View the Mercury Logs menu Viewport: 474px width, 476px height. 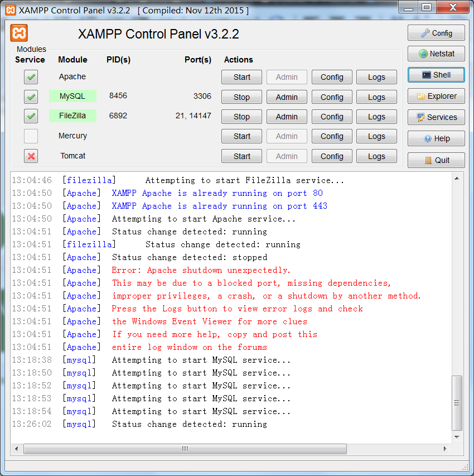[x=376, y=136]
